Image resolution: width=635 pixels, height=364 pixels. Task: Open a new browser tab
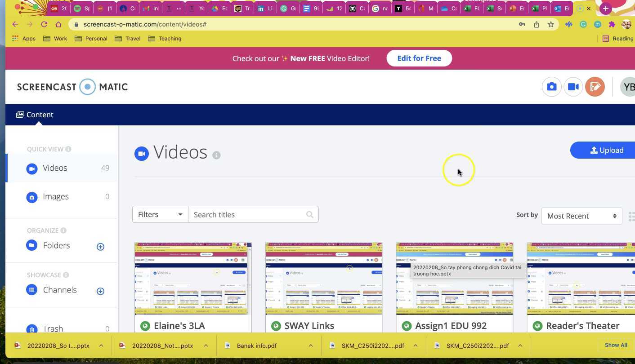coord(606,9)
